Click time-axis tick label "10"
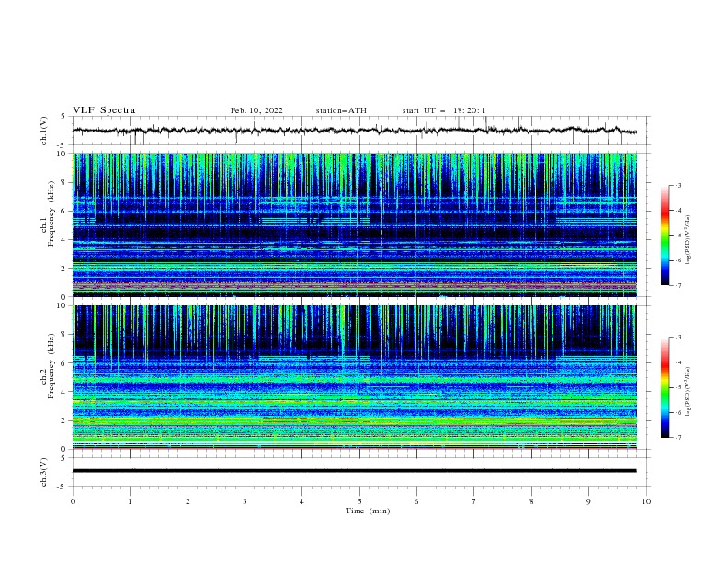Viewport: 728px width, 563px height. (646, 501)
